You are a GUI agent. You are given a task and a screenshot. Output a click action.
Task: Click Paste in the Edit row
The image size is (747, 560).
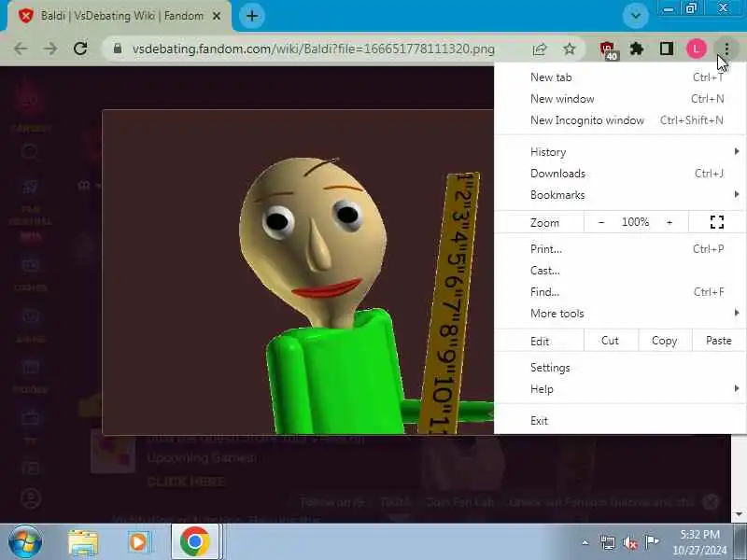tap(719, 341)
